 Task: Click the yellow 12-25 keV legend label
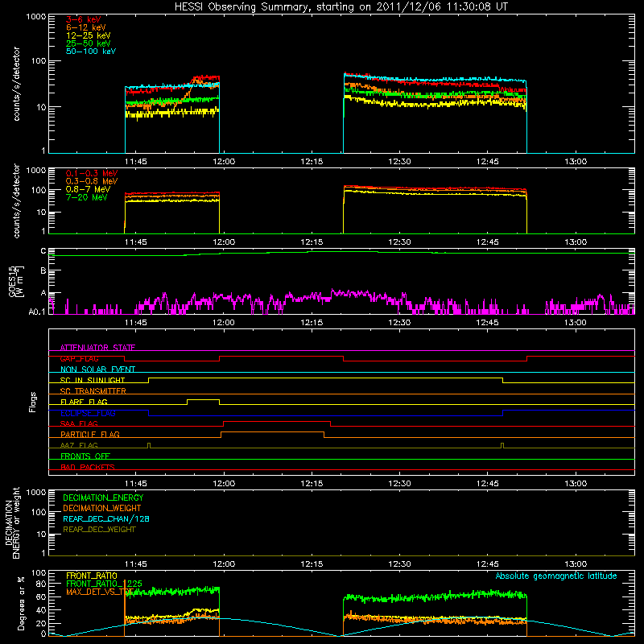89,35
